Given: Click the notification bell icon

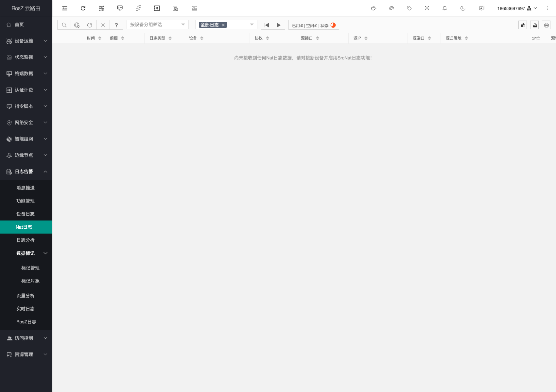Looking at the screenshot, I should [444, 8].
